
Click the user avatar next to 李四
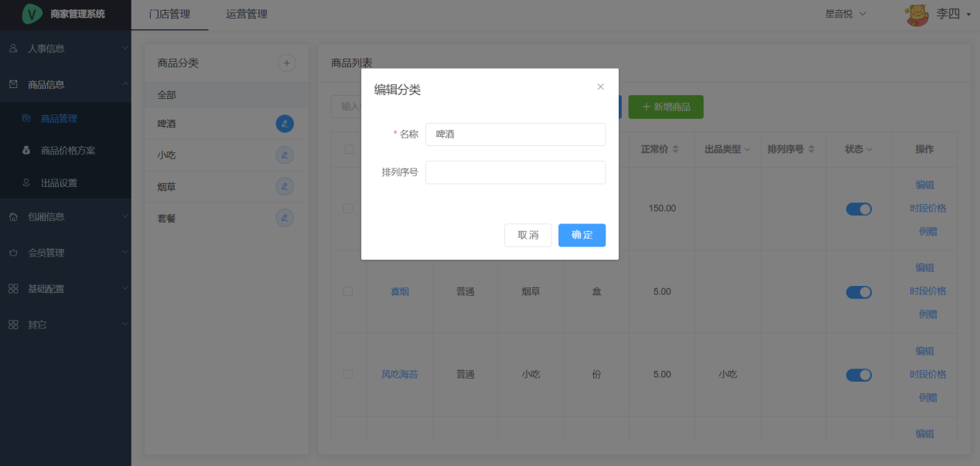pos(917,15)
